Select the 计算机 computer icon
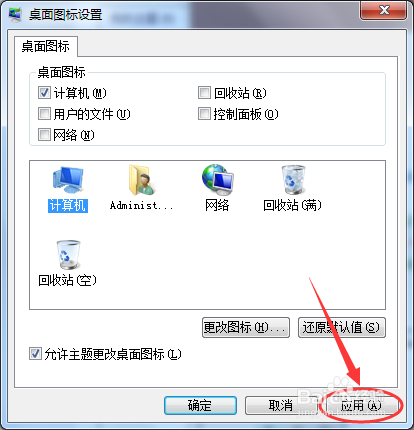Viewport: 414px width, 430px height. 68,180
